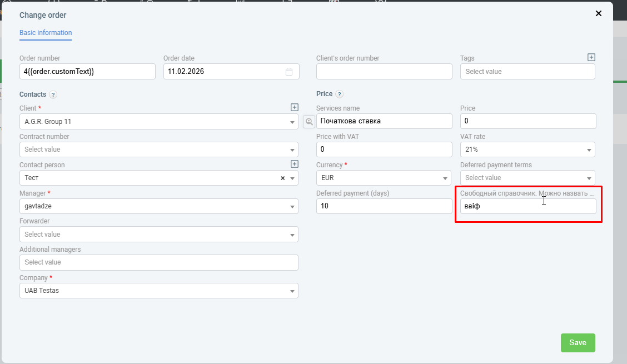
Task: Click the plus icon next to Tags
Action: [591, 57]
